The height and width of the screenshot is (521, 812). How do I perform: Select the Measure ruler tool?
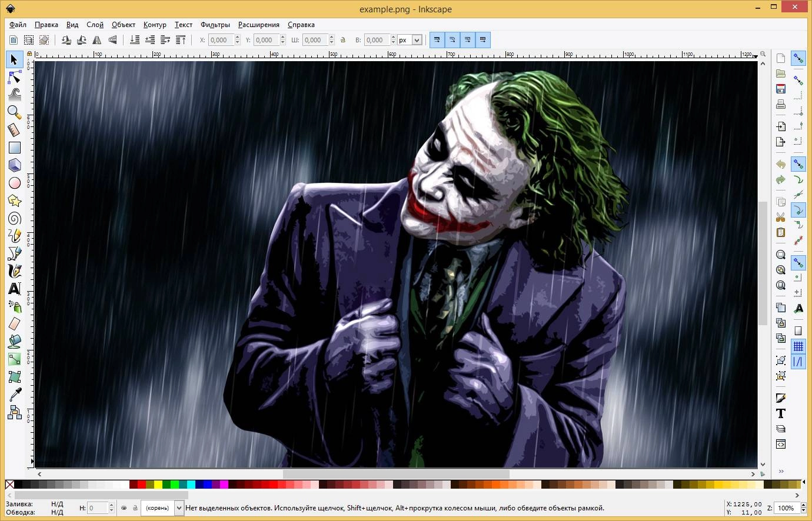(14, 130)
